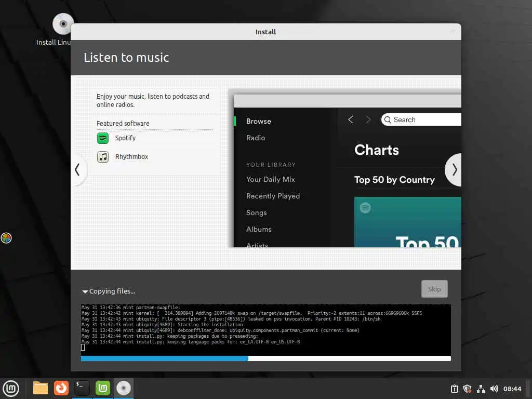Image resolution: width=532 pixels, height=399 pixels.
Task: Click the colorful circle icon on desktop edge
Action: pos(6,238)
